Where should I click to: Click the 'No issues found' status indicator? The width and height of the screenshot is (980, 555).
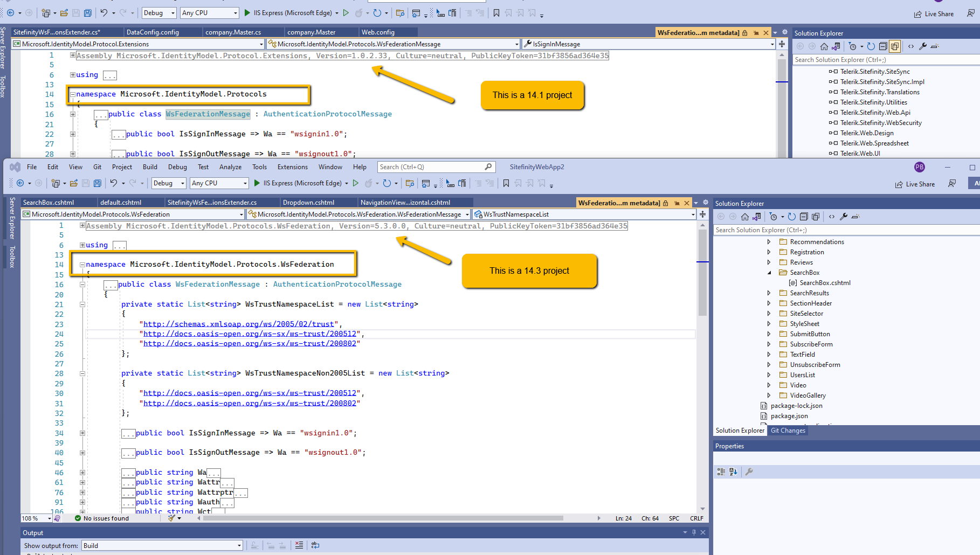[102, 518]
